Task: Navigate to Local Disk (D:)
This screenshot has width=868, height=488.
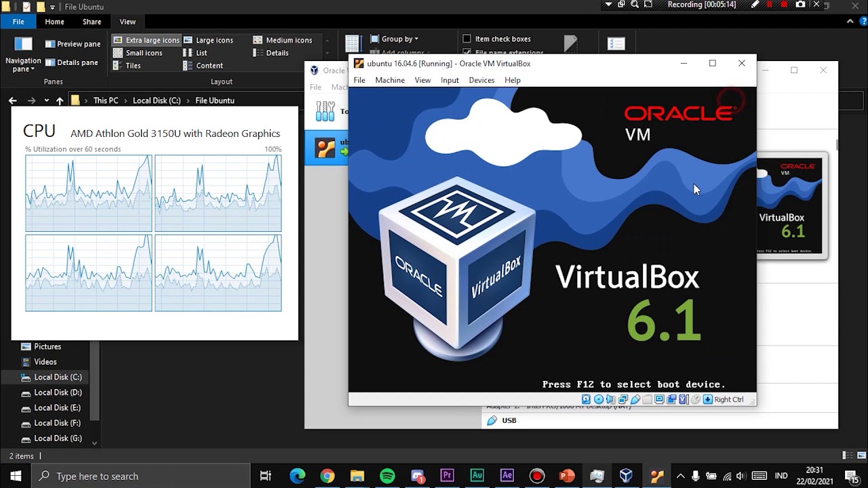Action: point(58,392)
